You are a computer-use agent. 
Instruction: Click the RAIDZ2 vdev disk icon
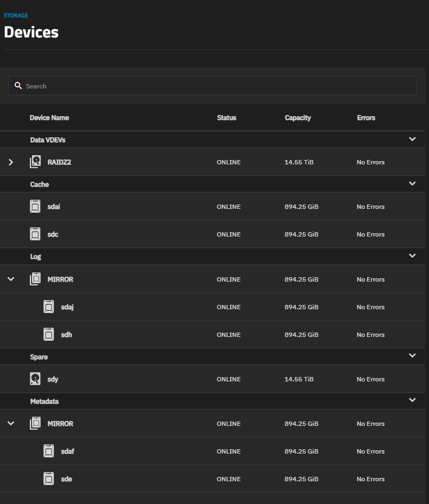pyautogui.click(x=35, y=162)
